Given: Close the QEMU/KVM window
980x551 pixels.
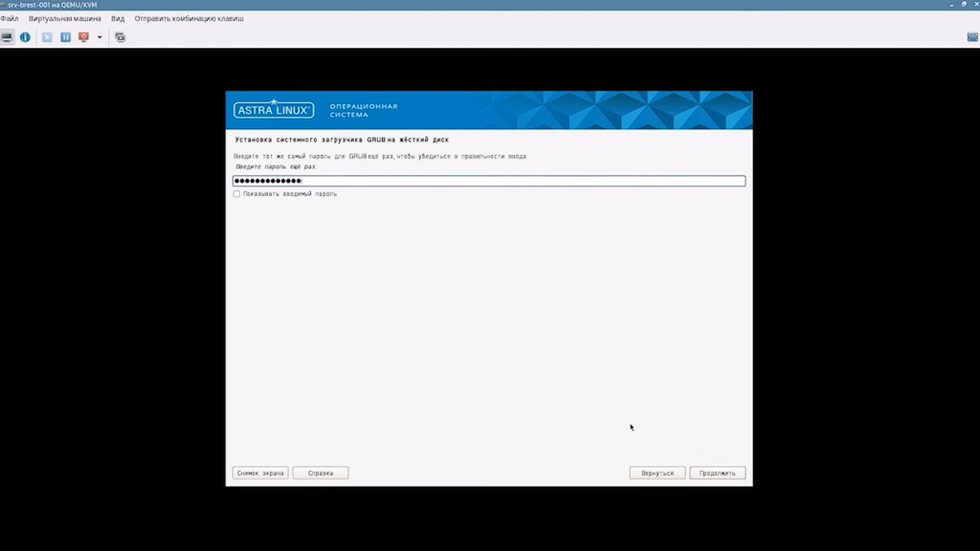Looking at the screenshot, I should pyautogui.click(x=975, y=5).
